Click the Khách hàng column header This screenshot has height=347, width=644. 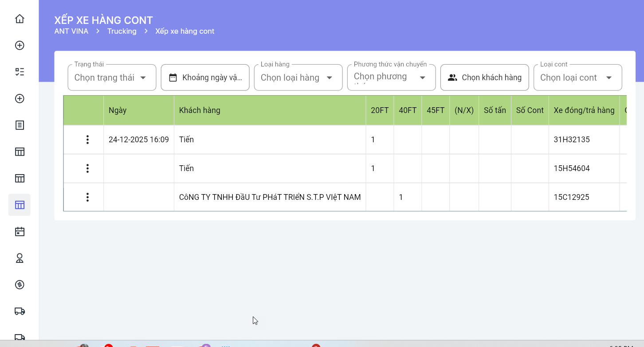click(x=200, y=110)
